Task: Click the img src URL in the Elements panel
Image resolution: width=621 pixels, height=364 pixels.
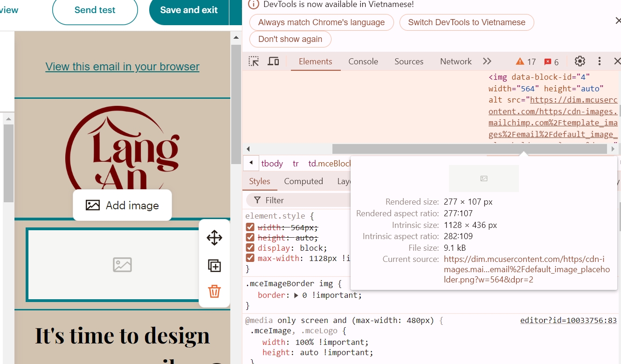Action: (553, 117)
